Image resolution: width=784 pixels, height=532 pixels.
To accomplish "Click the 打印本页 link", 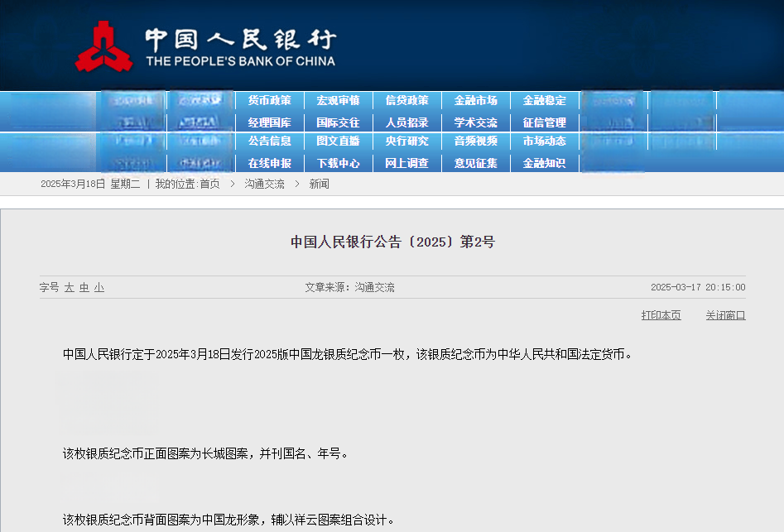I will pyautogui.click(x=661, y=315).
